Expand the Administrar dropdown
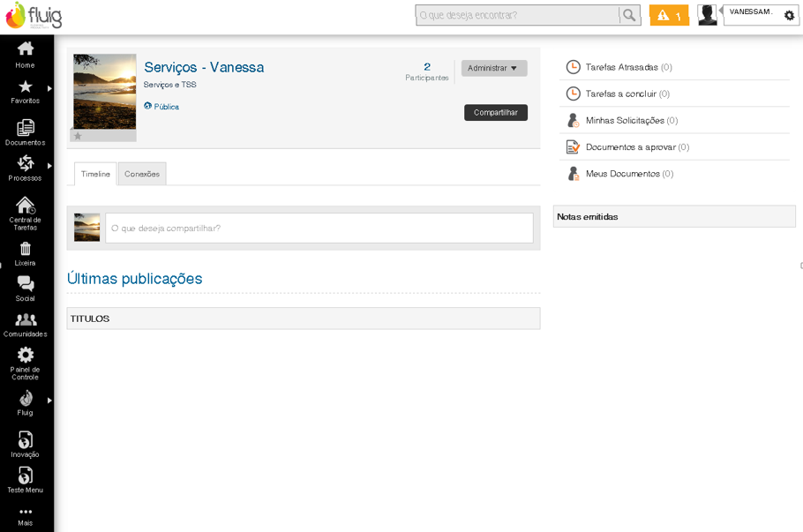The height and width of the screenshot is (532, 803). point(494,68)
